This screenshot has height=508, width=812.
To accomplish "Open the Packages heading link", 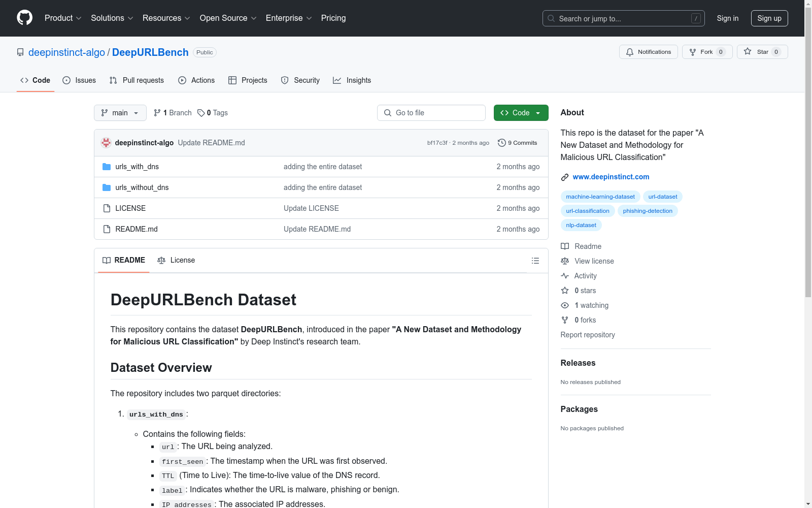I will click(x=579, y=409).
